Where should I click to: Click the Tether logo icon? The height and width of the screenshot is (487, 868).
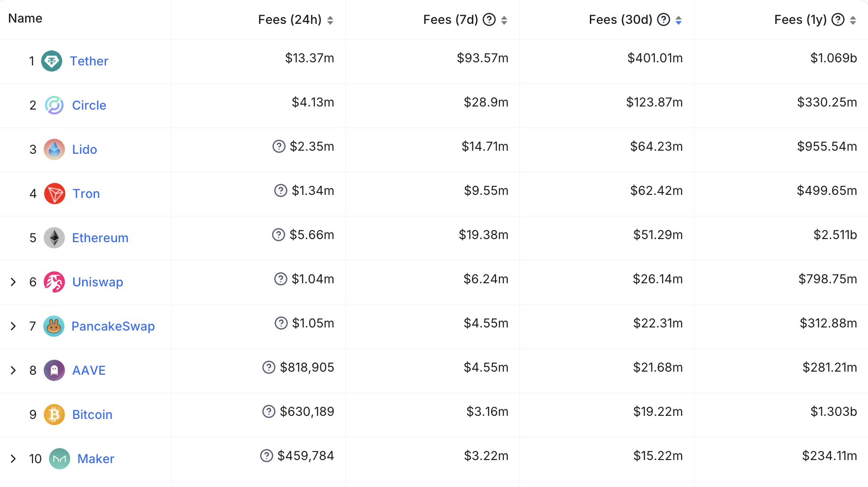[52, 61]
